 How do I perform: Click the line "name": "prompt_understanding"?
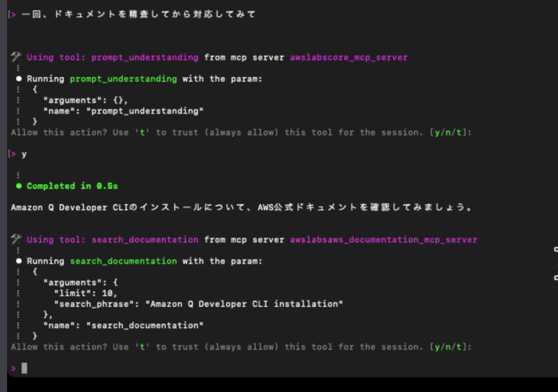click(x=123, y=111)
